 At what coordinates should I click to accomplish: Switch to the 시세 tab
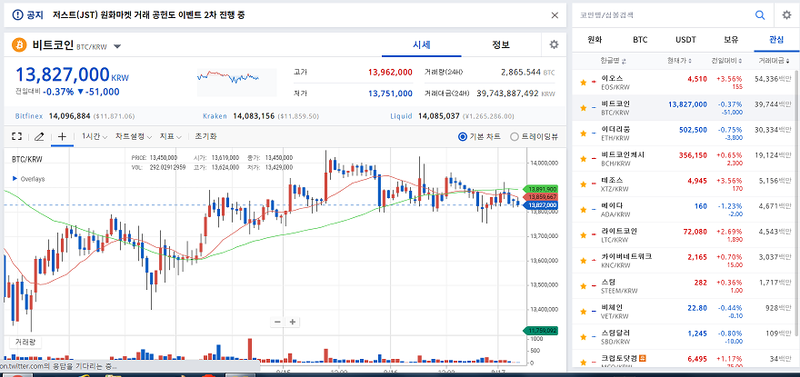(x=421, y=45)
